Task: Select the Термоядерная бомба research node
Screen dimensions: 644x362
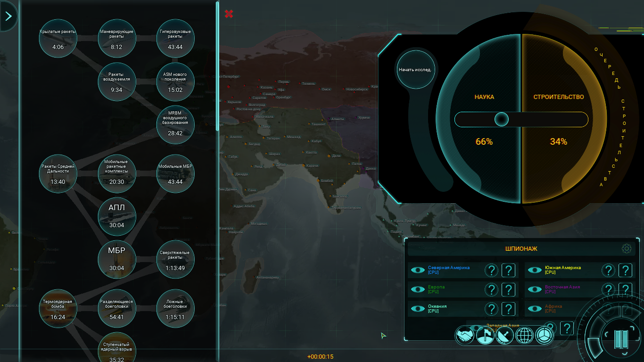Action: click(58, 309)
